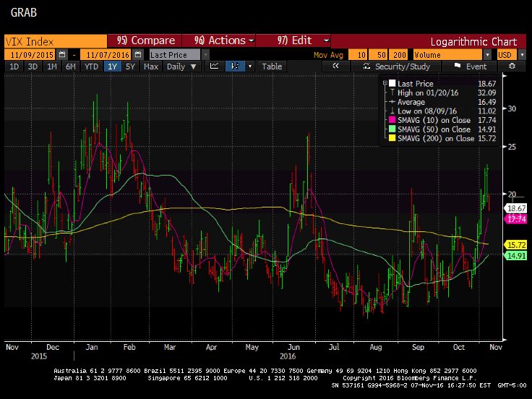Collapse panel with double chevron icon
Viewport: 532px width, 399px height.
[x=335, y=66]
